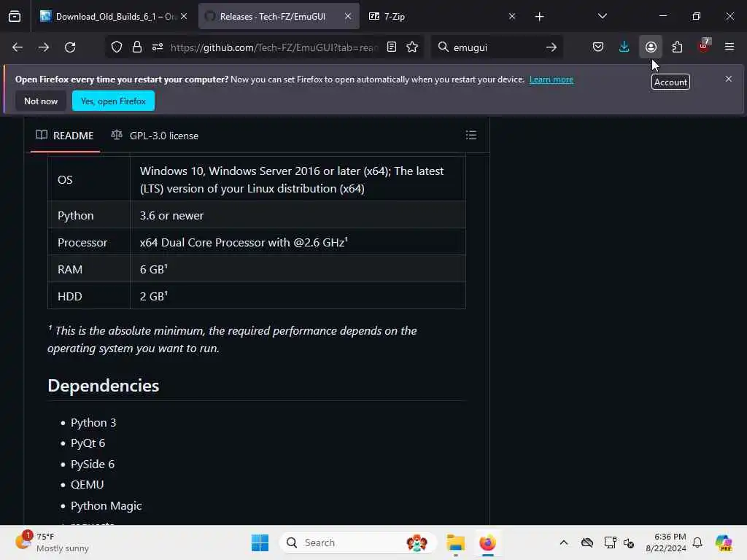Dismiss the Firefox startup notification bar
The width and height of the screenshot is (747, 560).
pyautogui.click(x=729, y=79)
